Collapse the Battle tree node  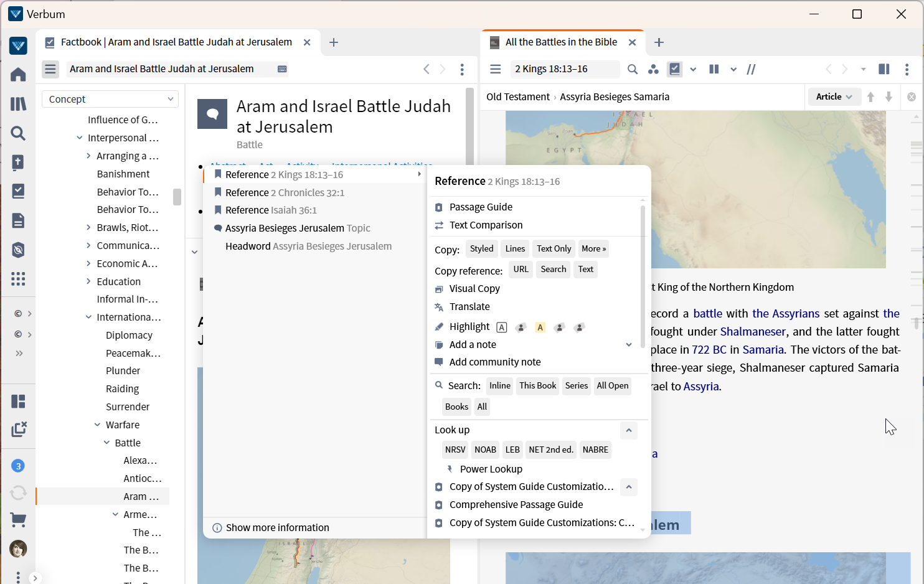click(106, 443)
